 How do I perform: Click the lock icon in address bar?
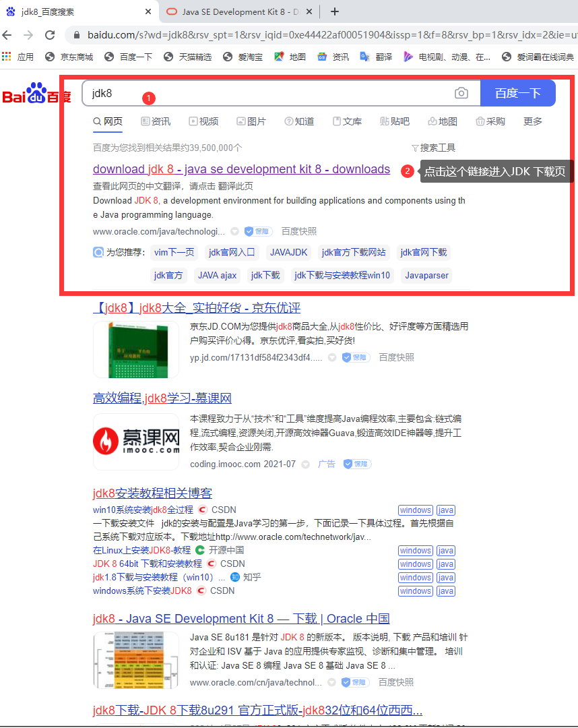tap(77, 35)
